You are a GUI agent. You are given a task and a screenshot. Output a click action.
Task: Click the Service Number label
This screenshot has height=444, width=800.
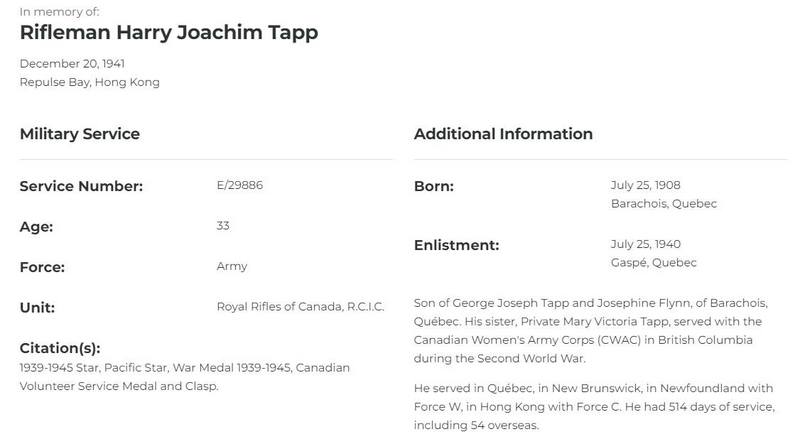tap(81, 186)
